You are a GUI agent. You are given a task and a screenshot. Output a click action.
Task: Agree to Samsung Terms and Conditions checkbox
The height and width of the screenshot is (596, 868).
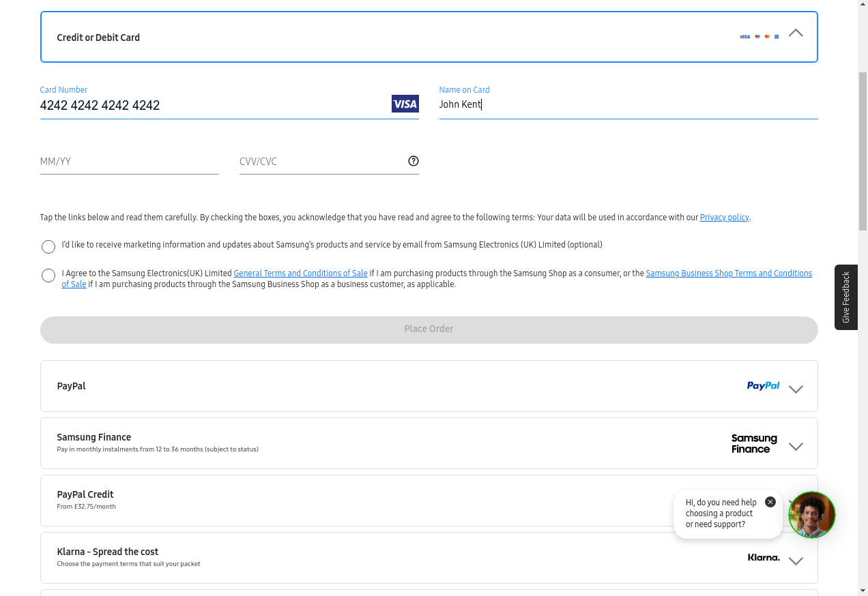coord(48,275)
